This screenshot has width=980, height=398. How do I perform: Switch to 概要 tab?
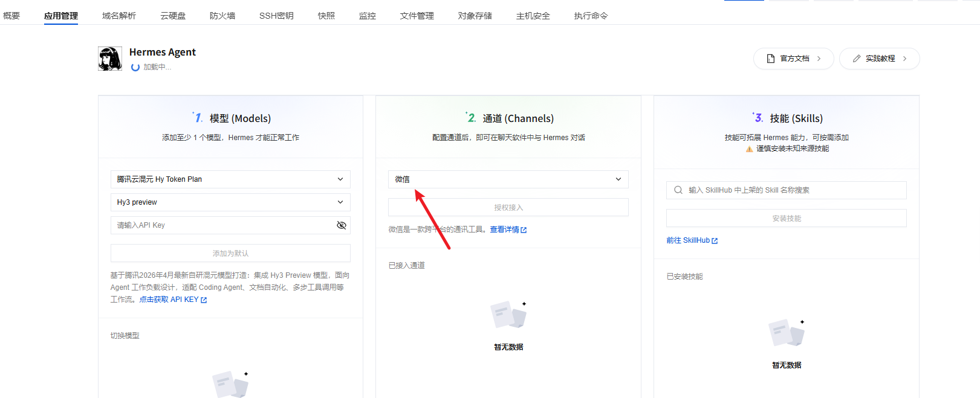pos(11,16)
